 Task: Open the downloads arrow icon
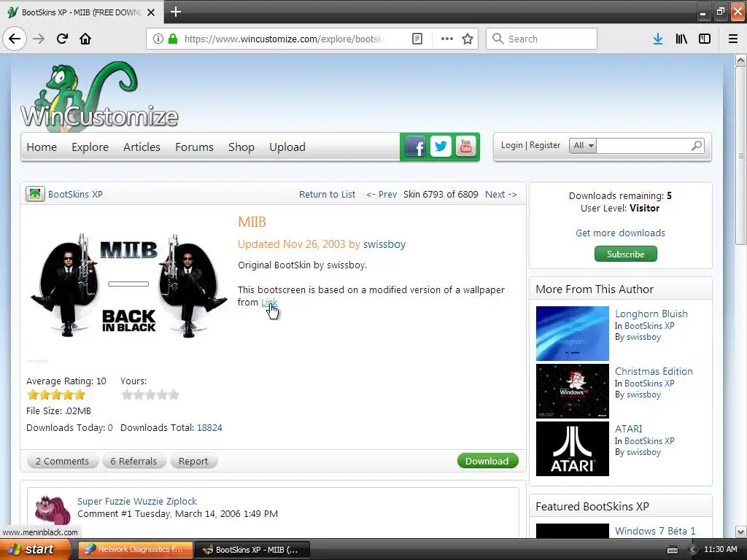pyautogui.click(x=658, y=39)
